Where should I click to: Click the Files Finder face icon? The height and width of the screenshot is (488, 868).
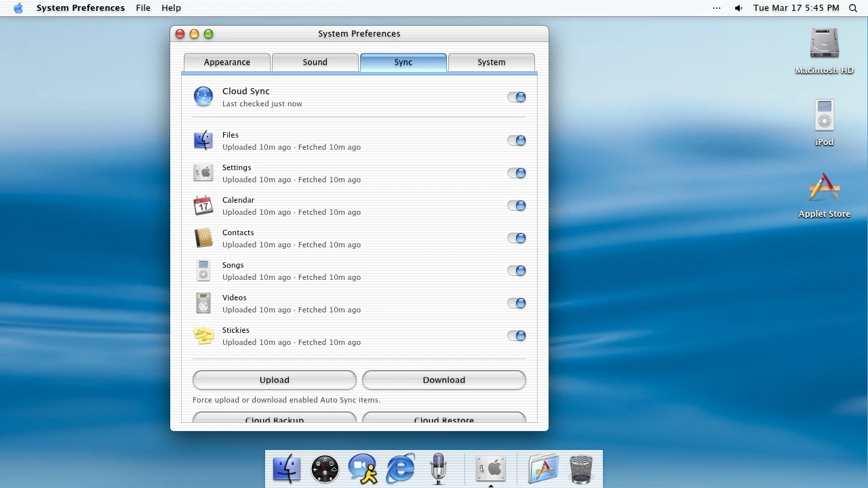pyautogui.click(x=203, y=140)
